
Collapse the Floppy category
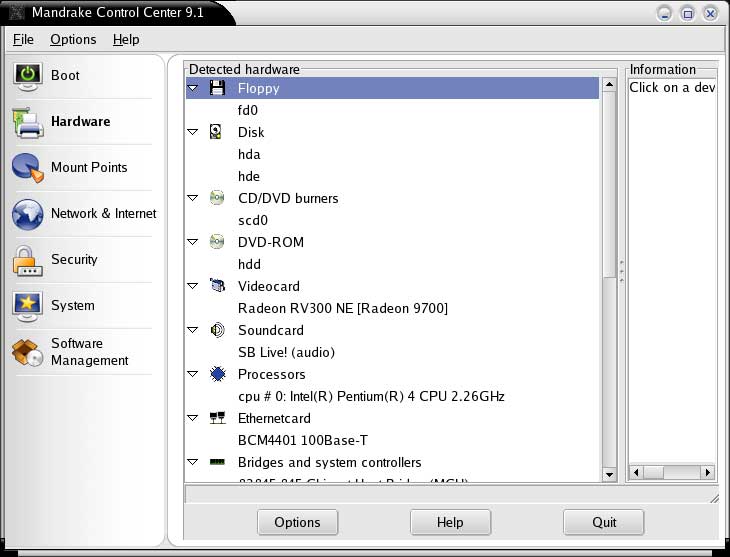point(193,88)
